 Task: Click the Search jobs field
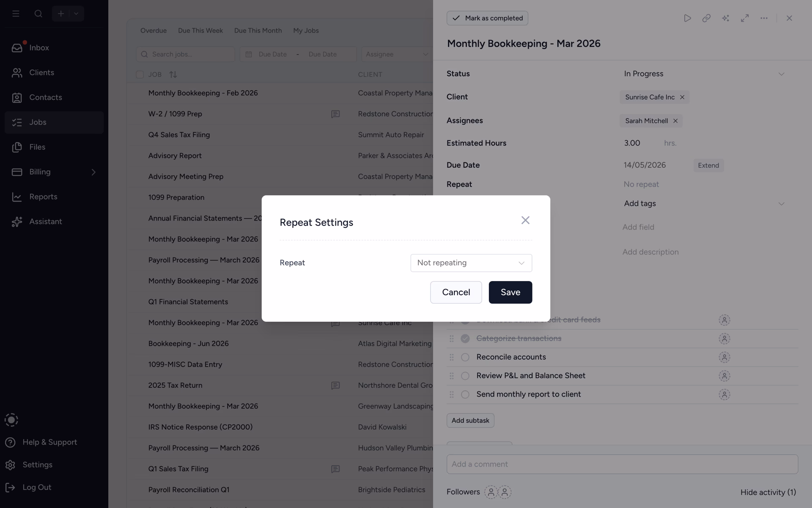click(x=185, y=54)
